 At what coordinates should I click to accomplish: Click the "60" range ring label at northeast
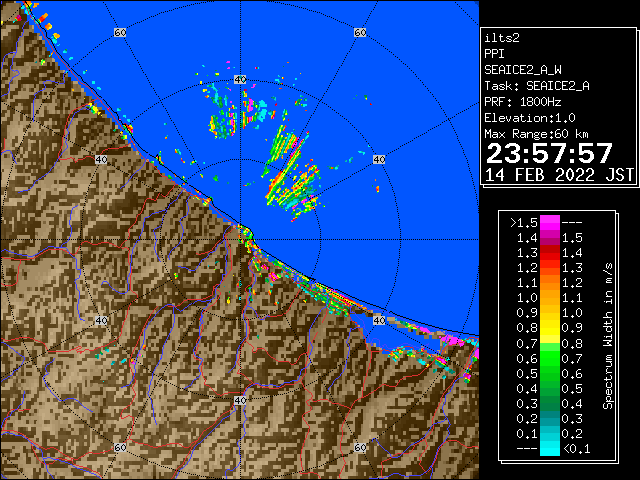click(360, 32)
